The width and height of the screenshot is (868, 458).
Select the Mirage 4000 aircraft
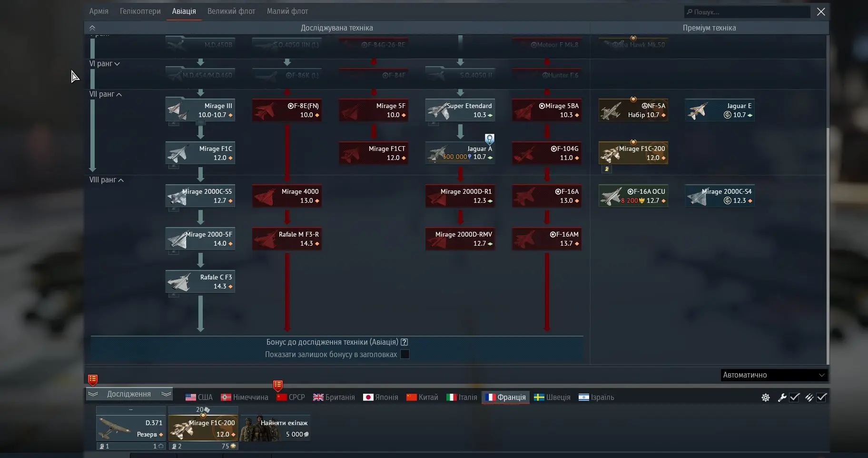[x=287, y=196]
